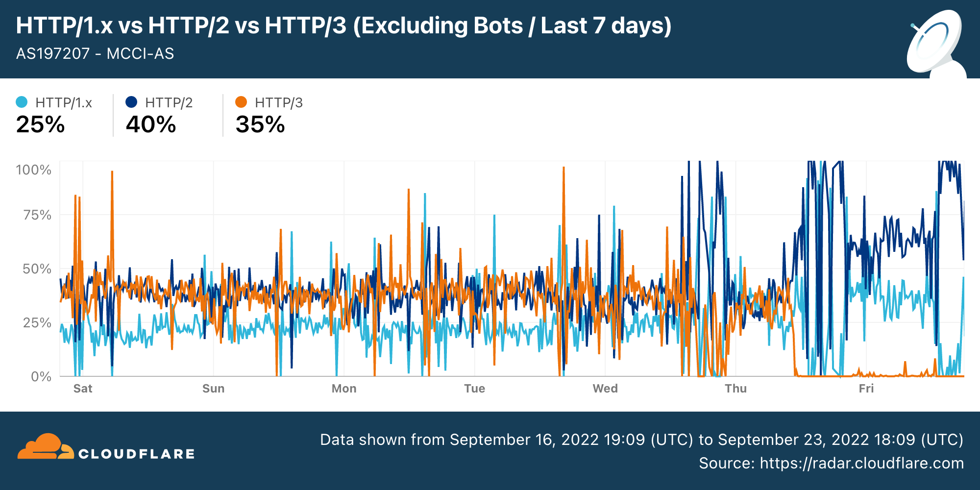Click the light blue HTTP/1.x legend dot
Viewport: 980px width, 490px height.
(22, 102)
